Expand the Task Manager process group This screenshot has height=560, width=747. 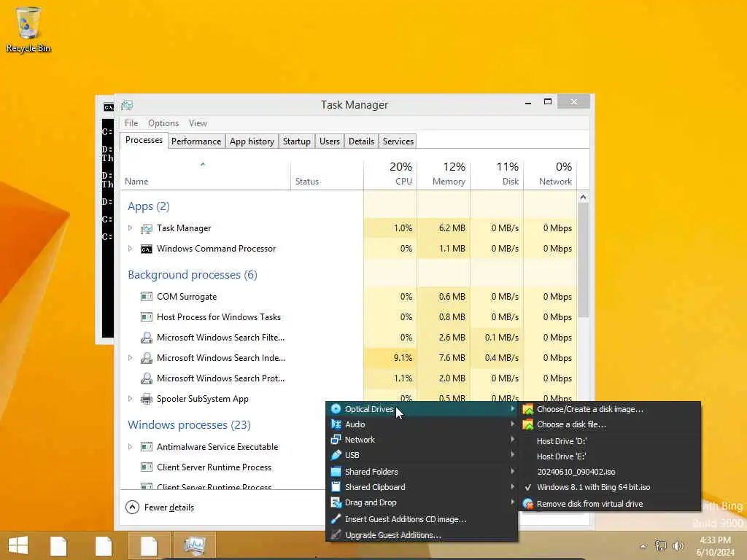click(130, 228)
